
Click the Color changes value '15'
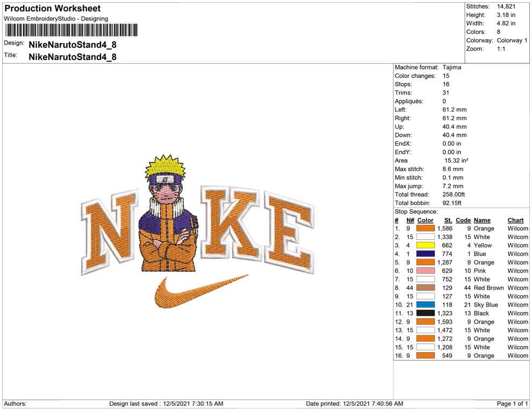446,76
